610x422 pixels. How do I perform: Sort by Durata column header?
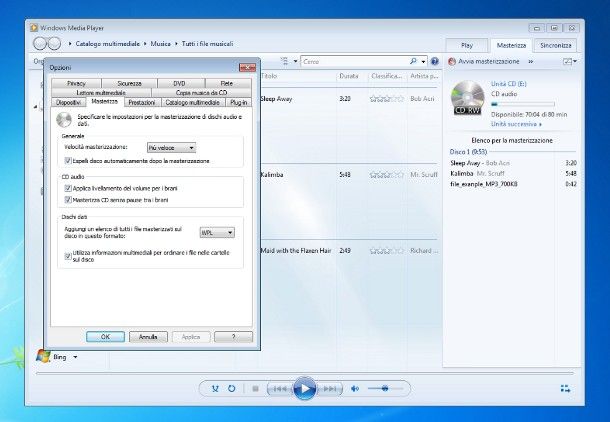coord(349,76)
